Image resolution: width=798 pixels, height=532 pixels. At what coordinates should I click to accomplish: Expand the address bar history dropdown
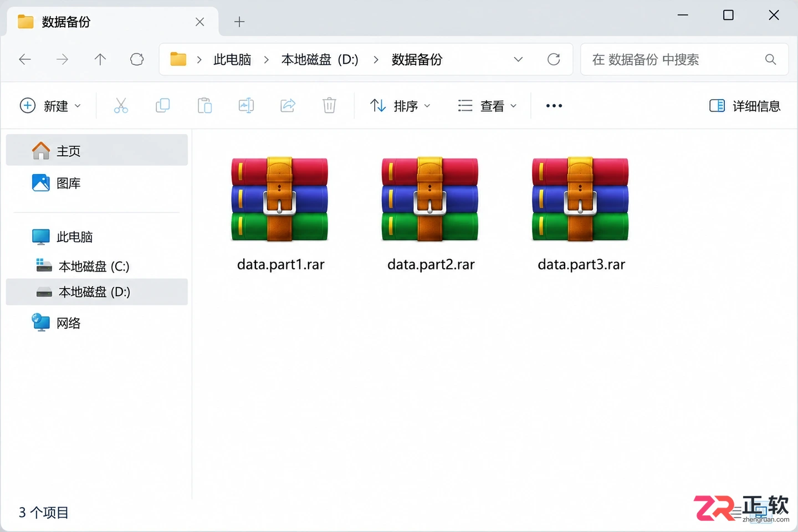(518, 59)
